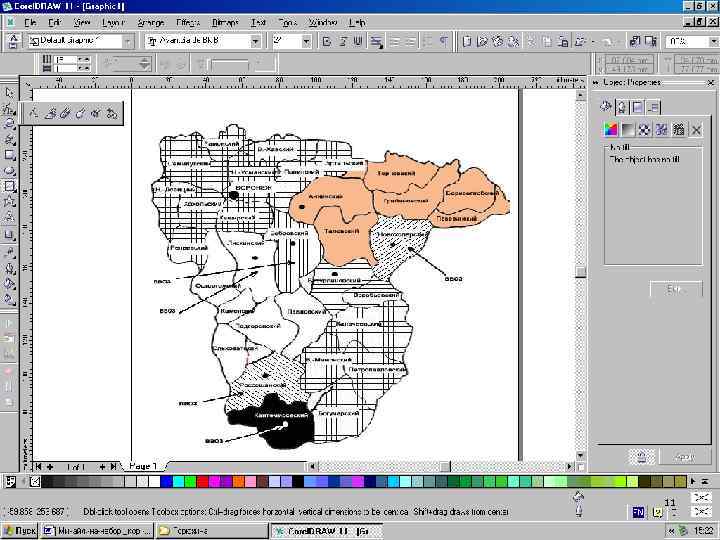Open the Effects menu
Image resolution: width=720 pixels, height=540 pixels.
(x=187, y=21)
